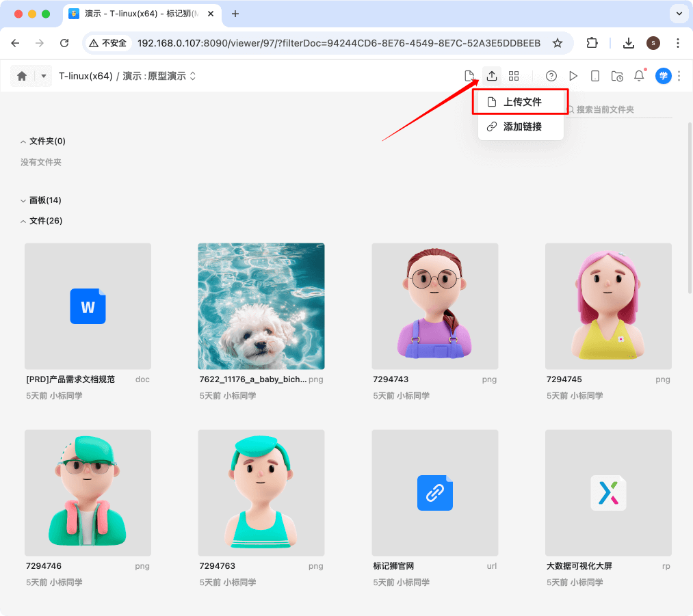
Task: Open the help question mark icon
Action: coord(551,76)
